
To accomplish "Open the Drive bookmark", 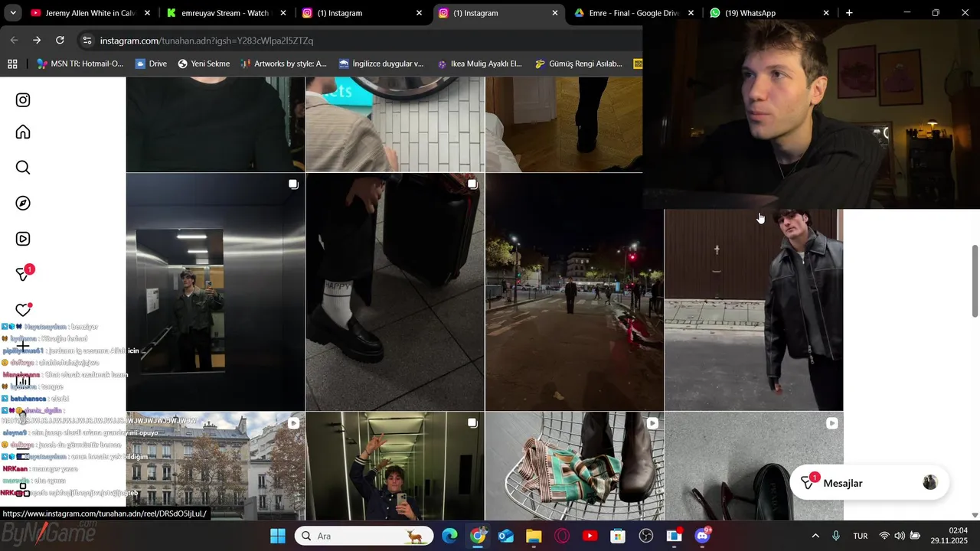I will [151, 64].
